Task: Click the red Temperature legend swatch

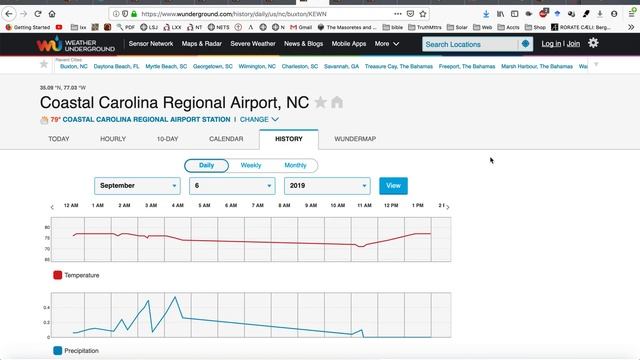Action: 58,275
